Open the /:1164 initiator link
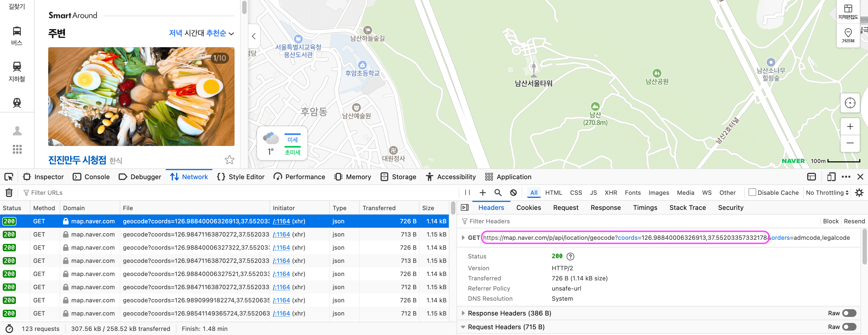Viewport: 868px width, 335px height. (281, 221)
